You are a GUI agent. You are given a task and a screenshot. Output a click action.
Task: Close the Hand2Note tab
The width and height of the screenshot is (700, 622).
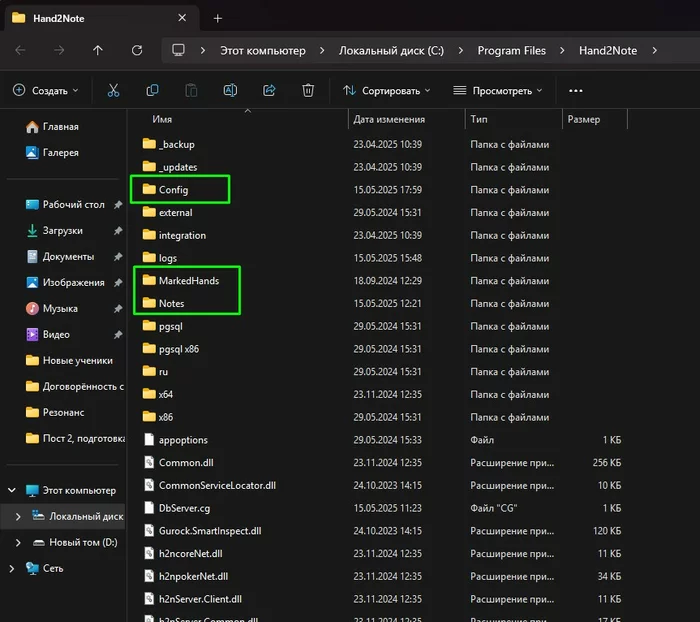click(182, 18)
